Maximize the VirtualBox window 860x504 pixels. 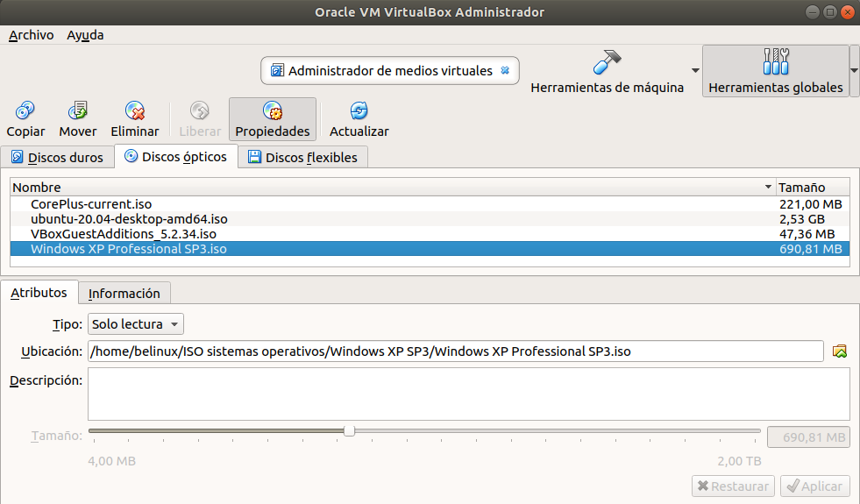pyautogui.click(x=830, y=12)
